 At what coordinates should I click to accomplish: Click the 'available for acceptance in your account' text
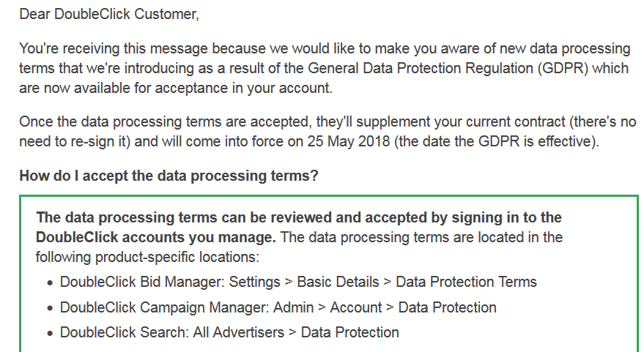[x=202, y=89]
